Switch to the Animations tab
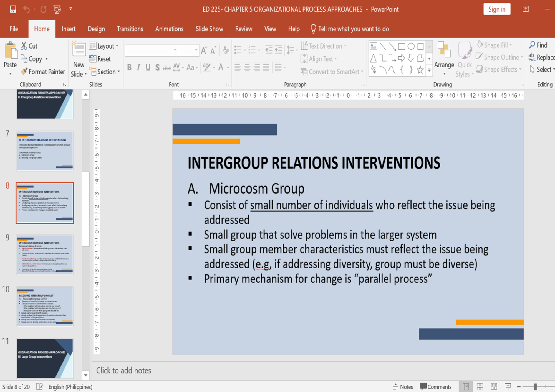Image resolution: width=555 pixels, height=392 pixels. click(169, 29)
